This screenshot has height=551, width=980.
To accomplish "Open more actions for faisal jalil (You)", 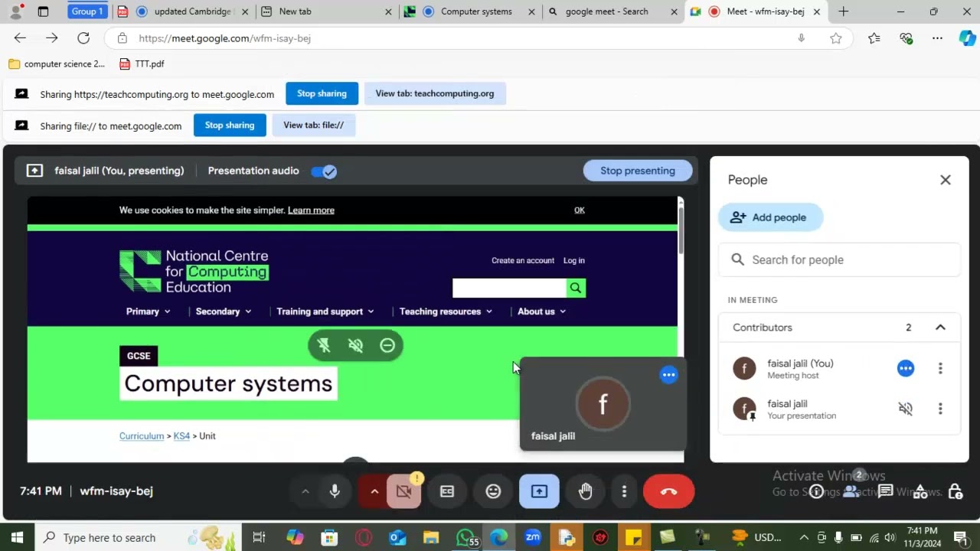I will 940,368.
